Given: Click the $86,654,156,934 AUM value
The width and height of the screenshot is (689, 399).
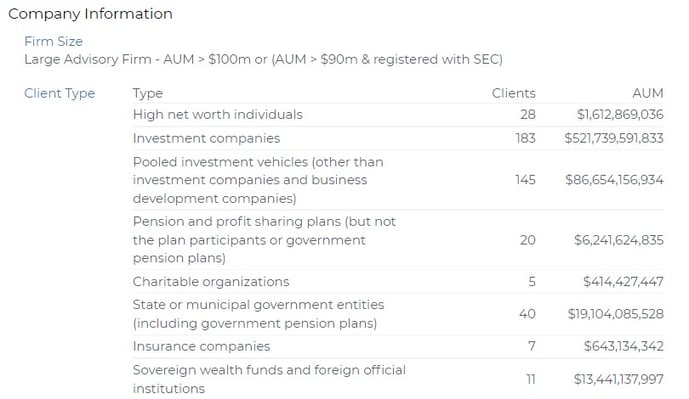Looking at the screenshot, I should (614, 180).
